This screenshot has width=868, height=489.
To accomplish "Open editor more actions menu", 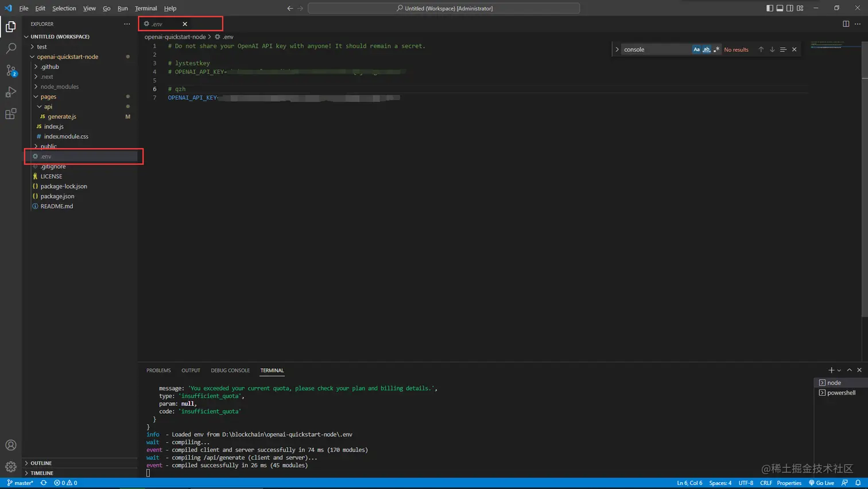I will point(858,24).
